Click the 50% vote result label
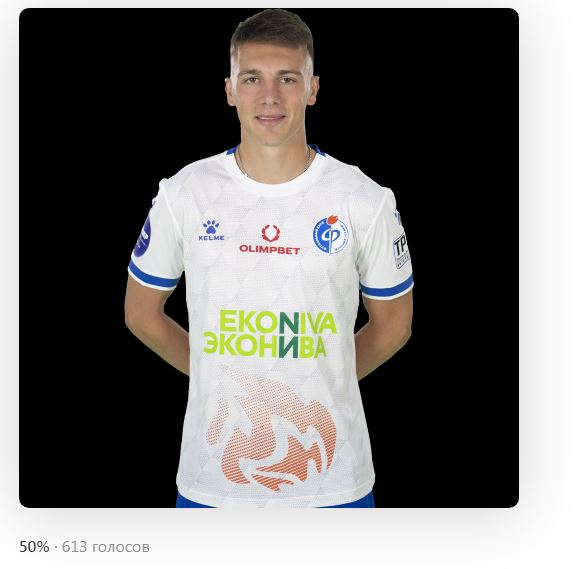580x569 pixels. tap(34, 546)
